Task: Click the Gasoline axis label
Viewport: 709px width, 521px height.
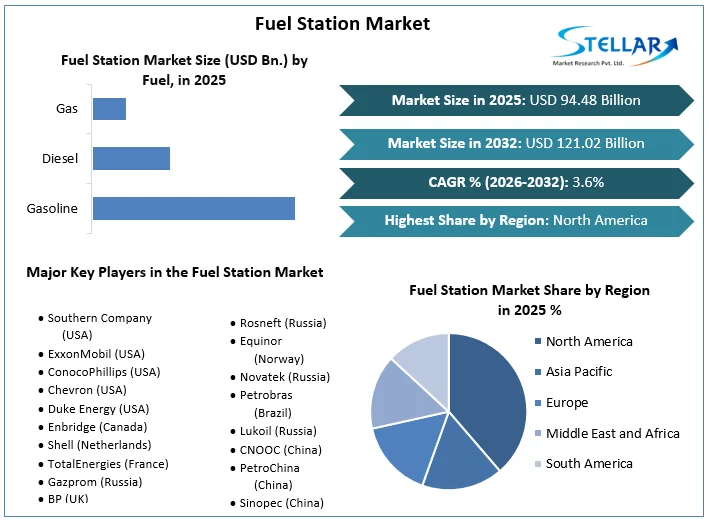Action: pos(52,208)
